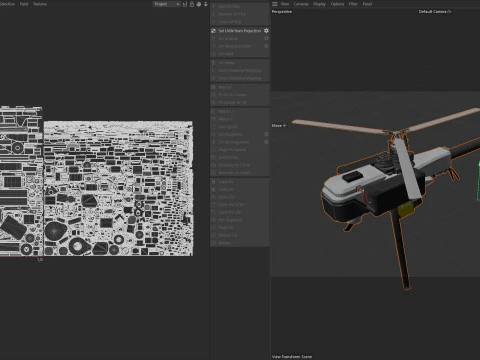The height and width of the screenshot is (360, 480).
Task: Click the sphere icon in UV editor header
Action: point(199,4)
